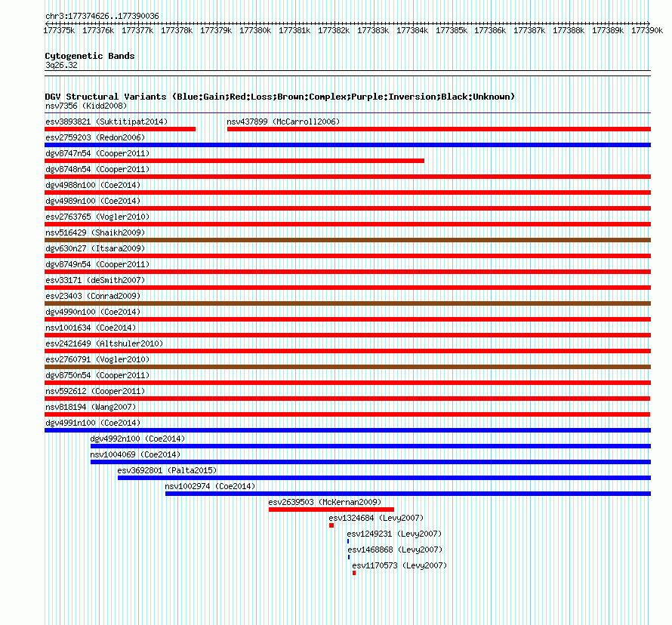Click the nsv1004069 (Coe2014) label
The width and height of the screenshot is (672, 625).
[x=135, y=454]
